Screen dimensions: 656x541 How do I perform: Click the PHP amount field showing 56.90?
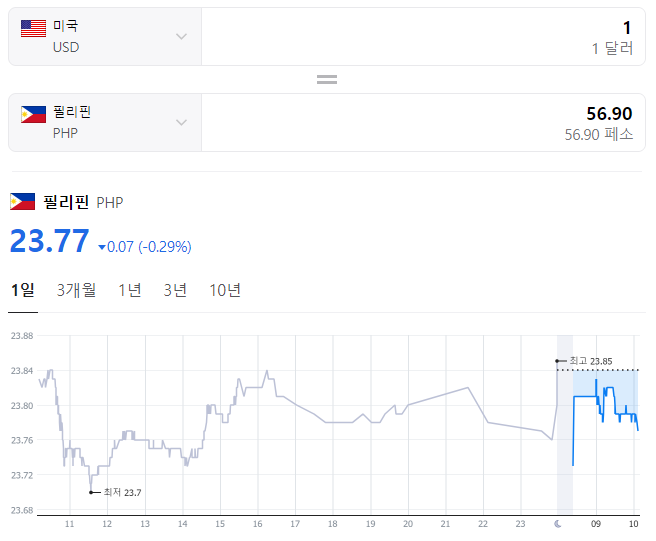tap(423, 123)
